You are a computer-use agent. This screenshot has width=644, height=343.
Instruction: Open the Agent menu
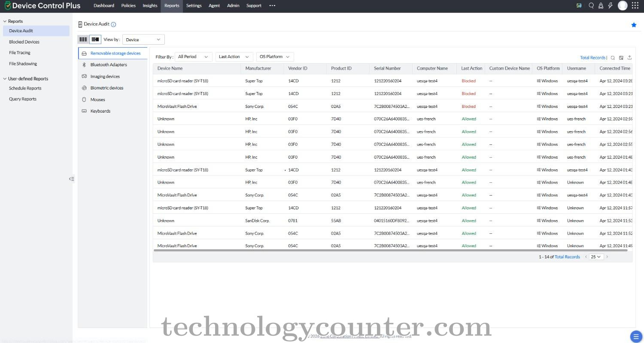tap(214, 6)
